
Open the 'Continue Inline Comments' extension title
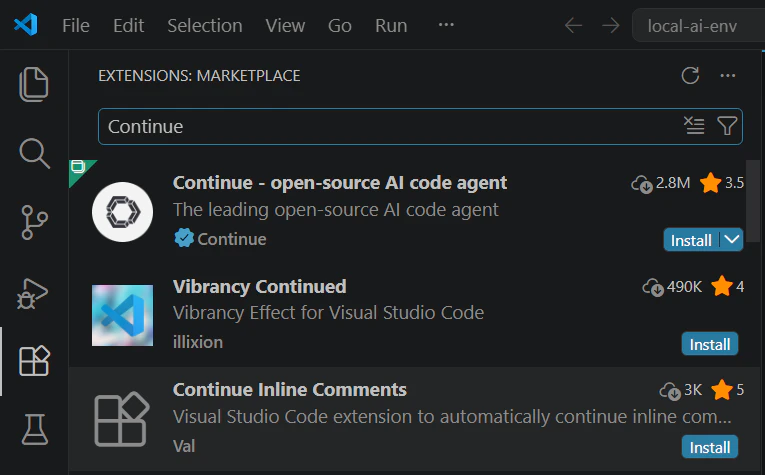(x=289, y=390)
